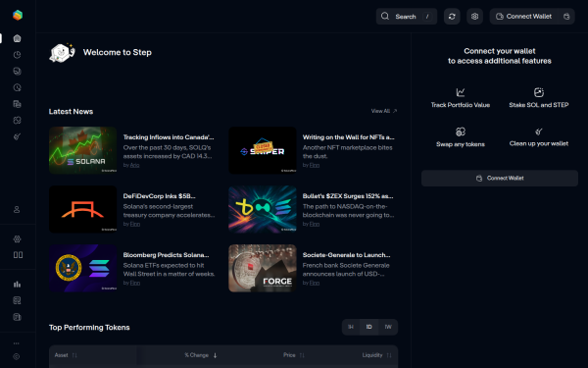Open Bullet's $ZEX Surges 152% headline
This screenshot has width=588, height=368.
click(348, 196)
